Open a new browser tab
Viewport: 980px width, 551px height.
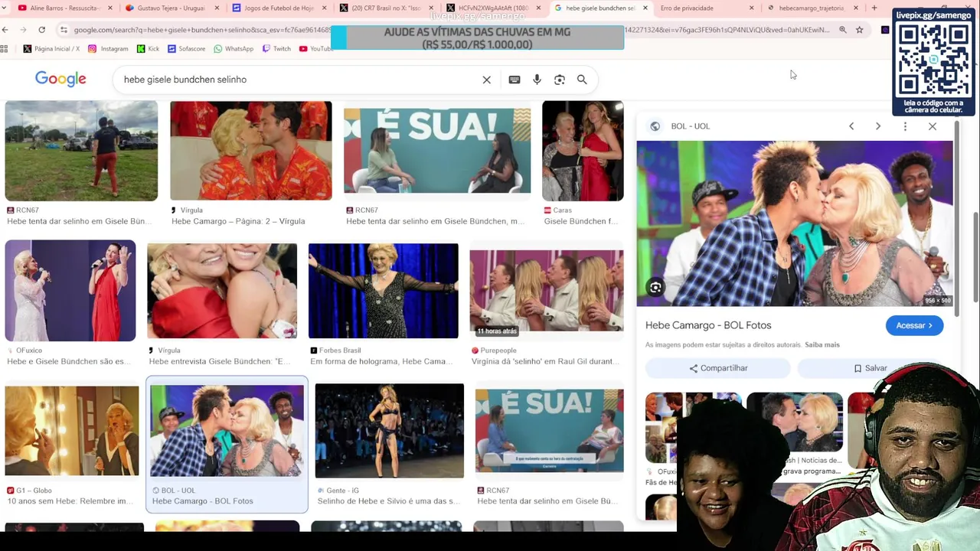coord(874,8)
